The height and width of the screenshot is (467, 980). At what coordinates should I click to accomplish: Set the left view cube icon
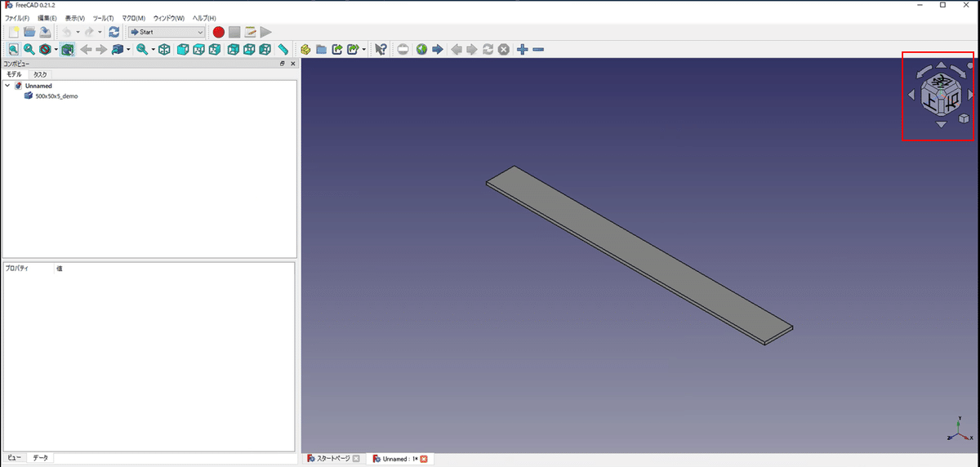pyautogui.click(x=265, y=50)
